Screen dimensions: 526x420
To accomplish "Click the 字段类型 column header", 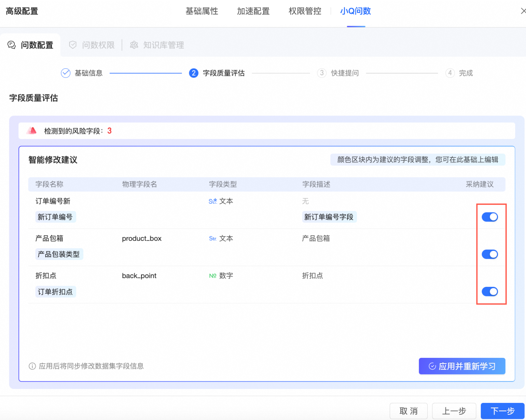I will point(223,184).
